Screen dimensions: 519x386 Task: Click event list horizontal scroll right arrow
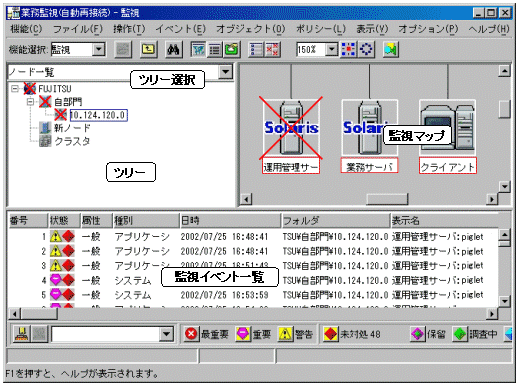pos(492,314)
